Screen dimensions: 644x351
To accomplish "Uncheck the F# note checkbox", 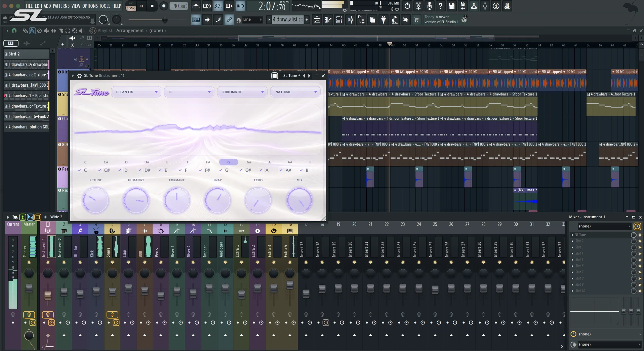I will tap(200, 170).
